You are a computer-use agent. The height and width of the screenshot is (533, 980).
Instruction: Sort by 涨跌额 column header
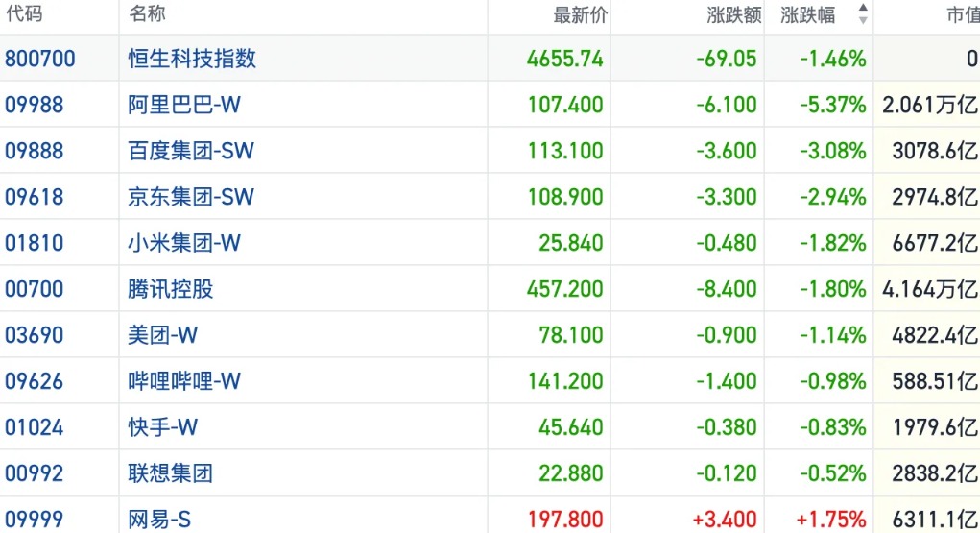point(733,15)
